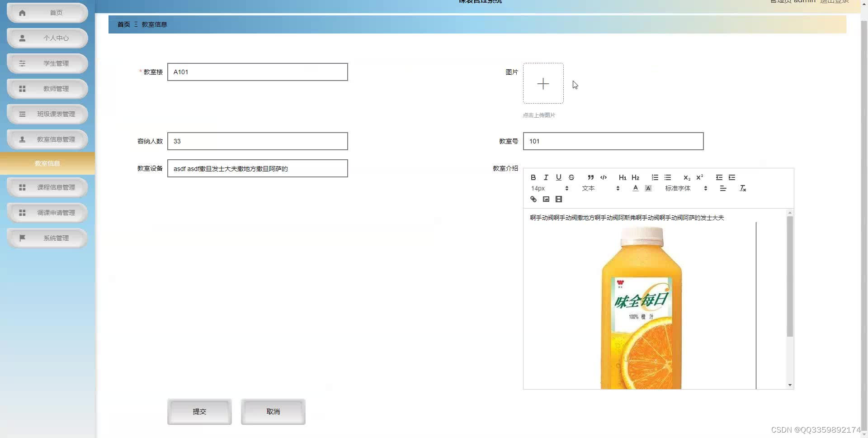Click the home icon in sidebar
This screenshot has height=438, width=868.
tap(22, 13)
